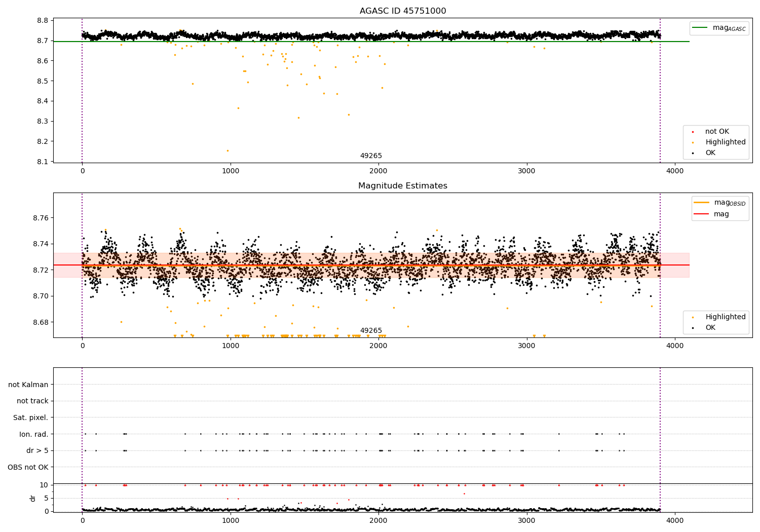
Task: Click the 8.4 y-axis tick label
Action: click(x=43, y=101)
